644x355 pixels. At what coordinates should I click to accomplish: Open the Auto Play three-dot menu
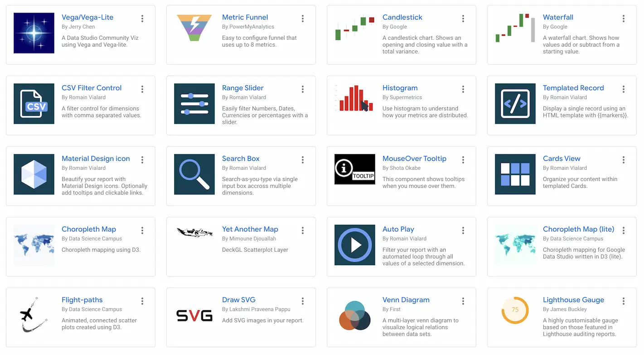(x=463, y=230)
